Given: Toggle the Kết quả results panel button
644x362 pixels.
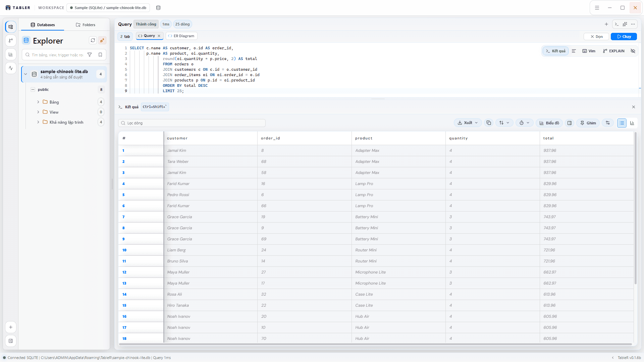Looking at the screenshot, I should pyautogui.click(x=555, y=51).
